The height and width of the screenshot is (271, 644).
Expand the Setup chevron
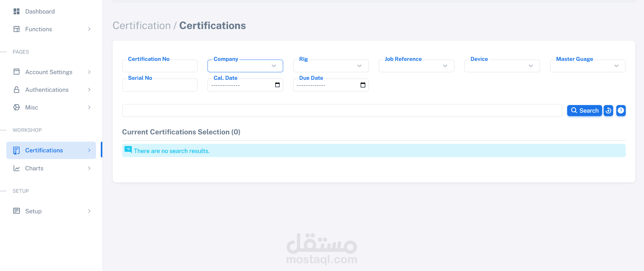tap(89, 211)
